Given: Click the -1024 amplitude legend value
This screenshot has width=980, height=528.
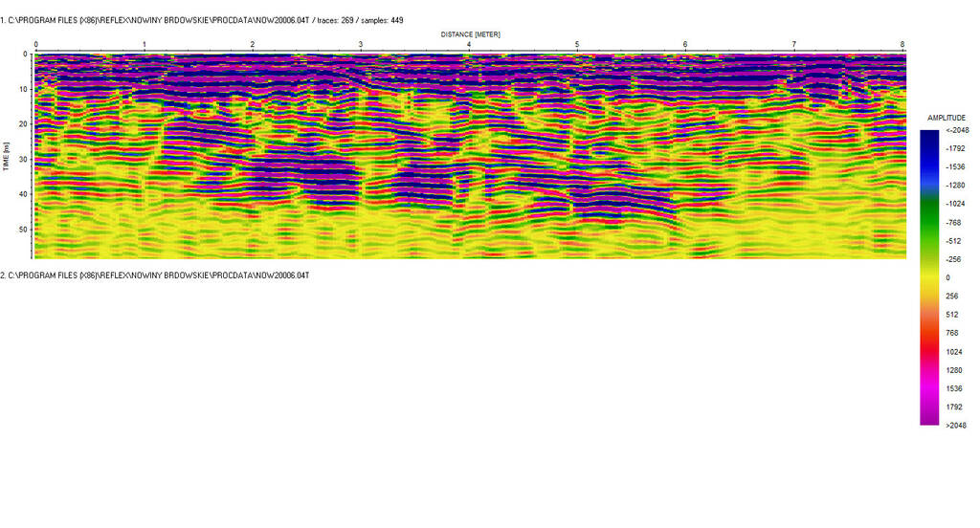Looking at the screenshot, I should [957, 203].
